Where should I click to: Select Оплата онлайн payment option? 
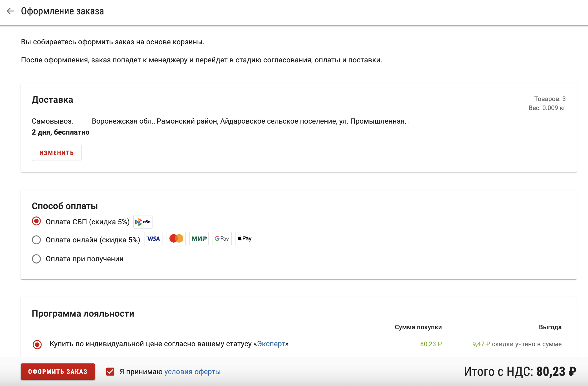[36, 240]
